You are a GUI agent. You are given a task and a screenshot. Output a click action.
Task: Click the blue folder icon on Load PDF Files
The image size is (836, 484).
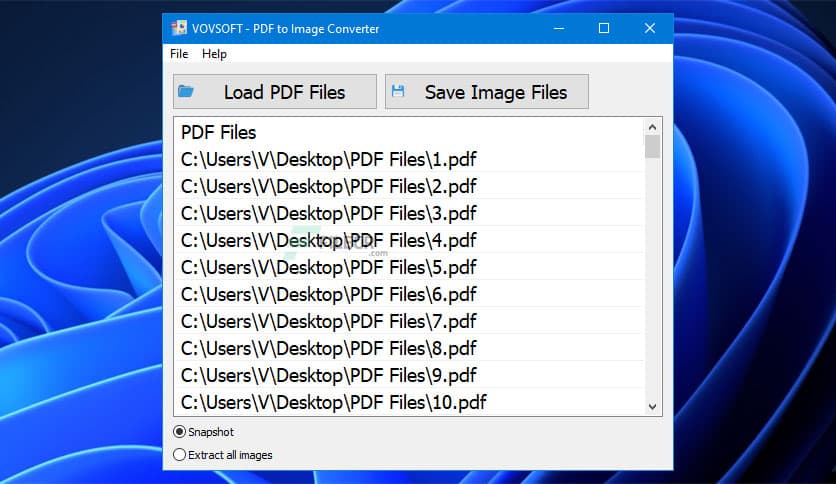click(x=186, y=92)
